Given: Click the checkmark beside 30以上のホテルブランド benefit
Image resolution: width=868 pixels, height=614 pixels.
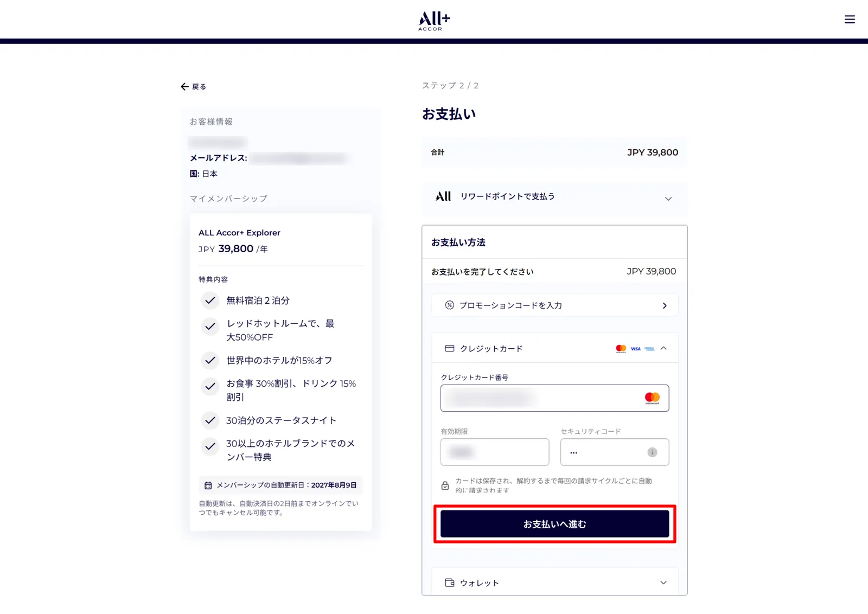Looking at the screenshot, I should [210, 446].
